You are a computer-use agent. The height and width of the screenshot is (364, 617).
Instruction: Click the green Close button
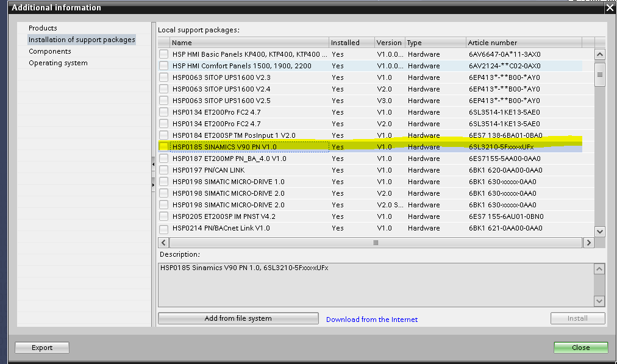(x=581, y=348)
